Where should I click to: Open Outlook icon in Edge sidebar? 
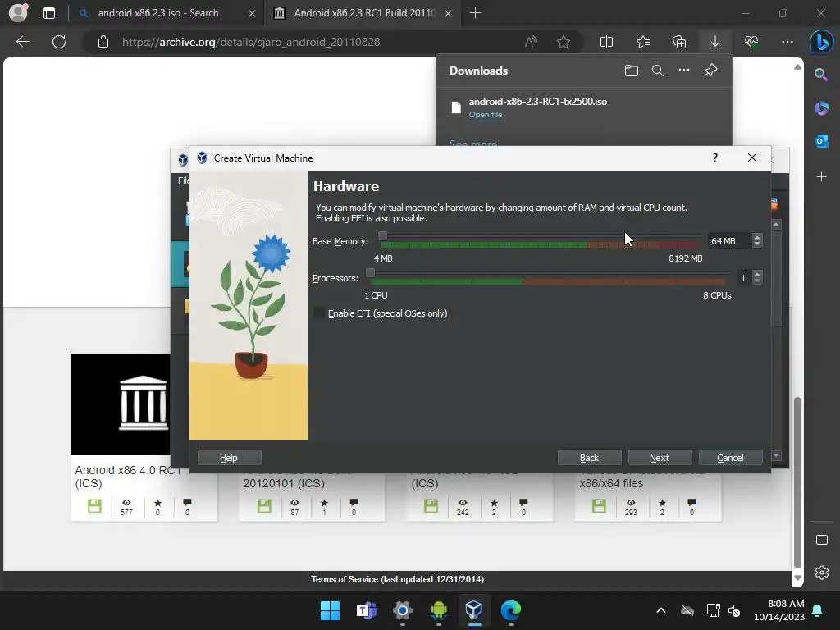(821, 141)
